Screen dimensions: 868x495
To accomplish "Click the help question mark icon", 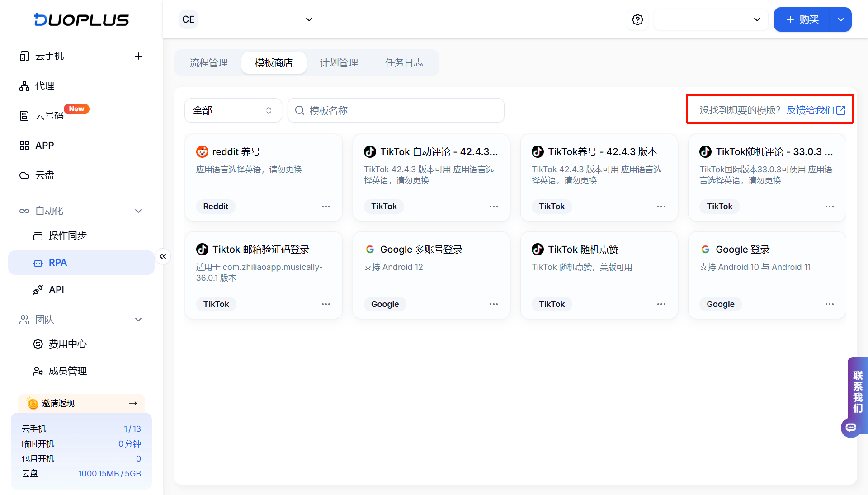I will pos(637,19).
